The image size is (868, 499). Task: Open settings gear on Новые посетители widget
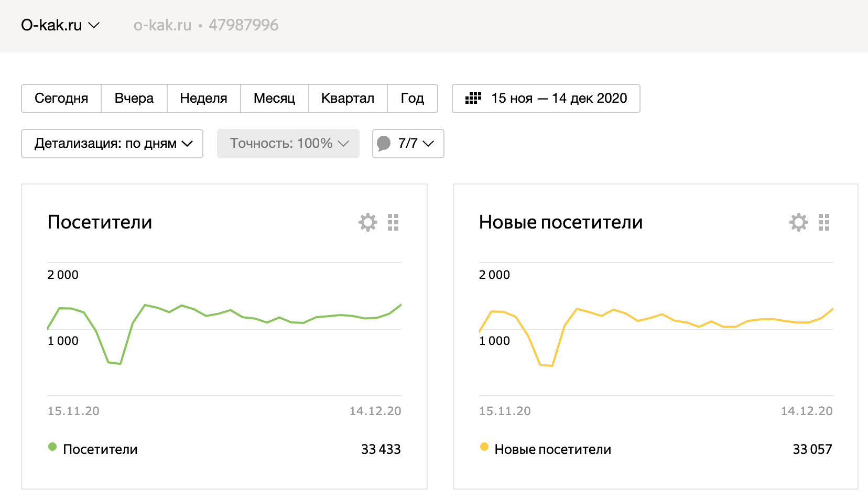[799, 222]
